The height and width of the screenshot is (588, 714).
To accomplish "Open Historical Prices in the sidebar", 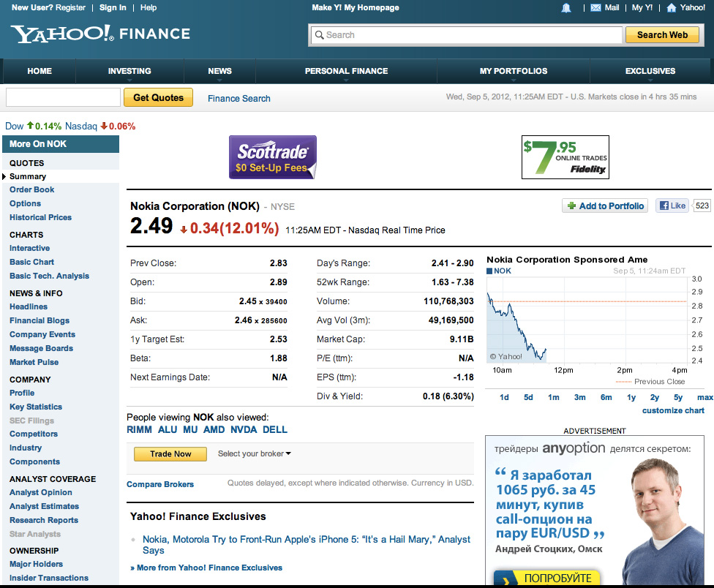I will pyautogui.click(x=40, y=217).
